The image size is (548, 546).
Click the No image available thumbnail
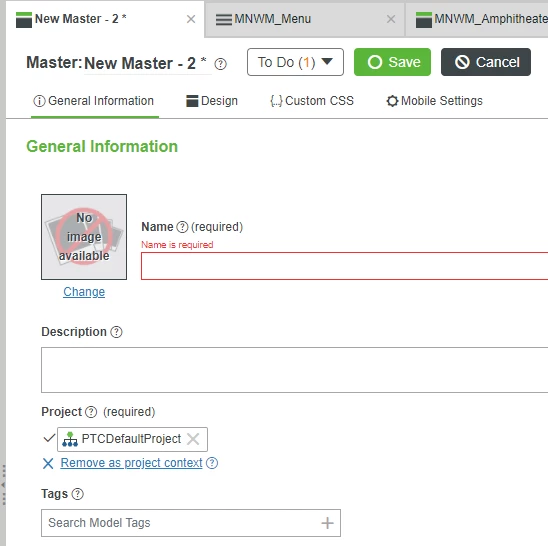84,237
